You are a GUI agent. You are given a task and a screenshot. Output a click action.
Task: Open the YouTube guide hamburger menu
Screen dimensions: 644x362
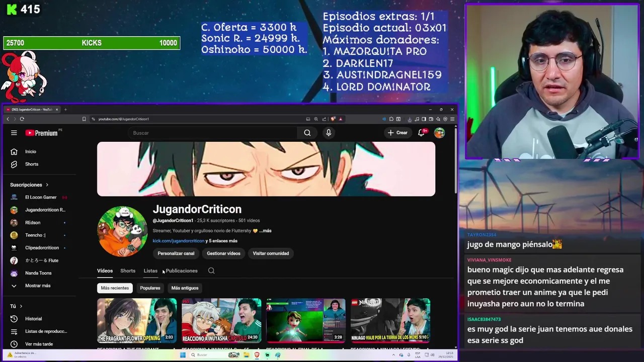click(14, 133)
